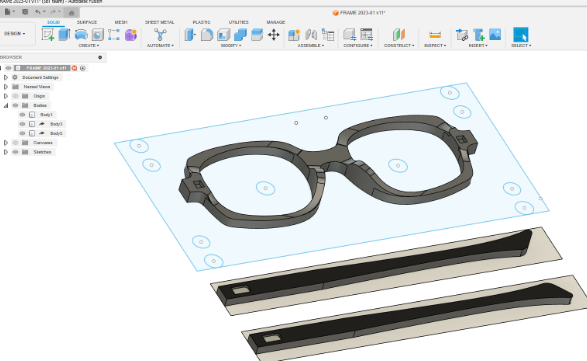Open the Design workspace dropdown
The image size is (587, 361).
coord(15,33)
